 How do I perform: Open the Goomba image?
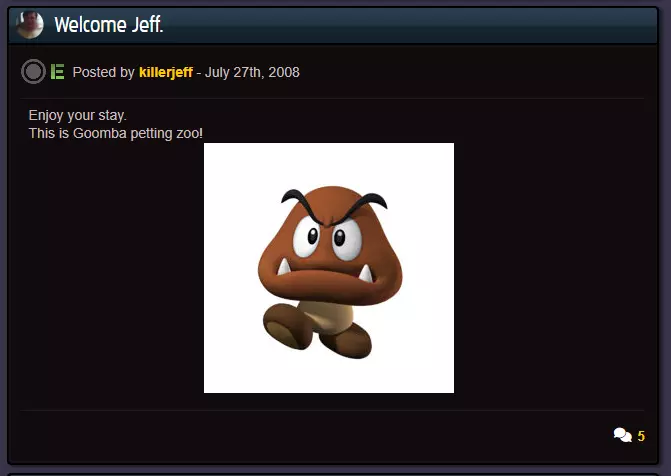pos(329,268)
